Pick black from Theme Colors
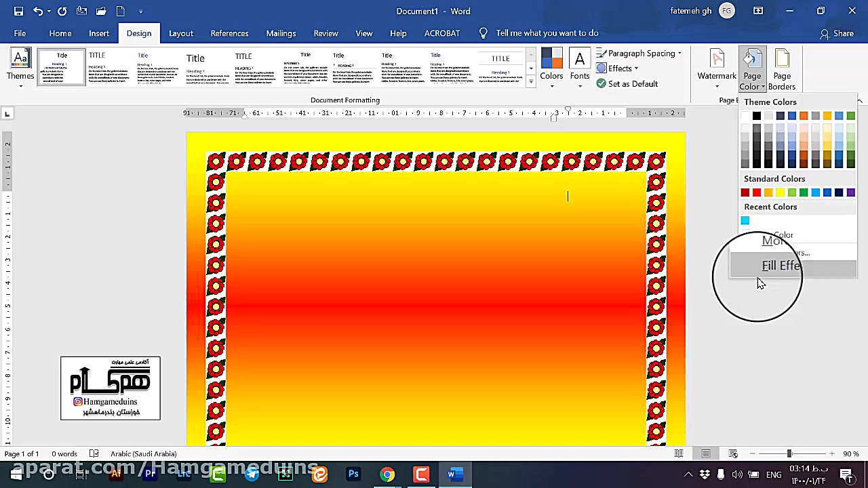Viewport: 868px width, 488px height. 757,116
